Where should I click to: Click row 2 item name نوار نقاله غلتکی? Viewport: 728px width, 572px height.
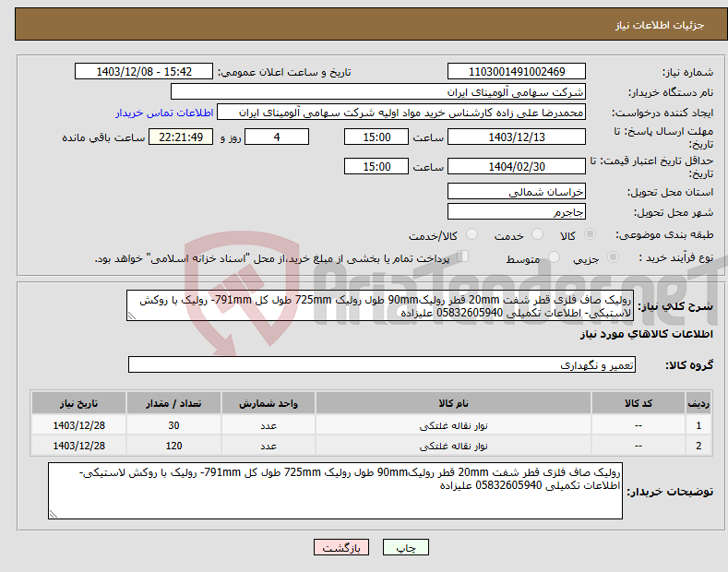pos(453,446)
